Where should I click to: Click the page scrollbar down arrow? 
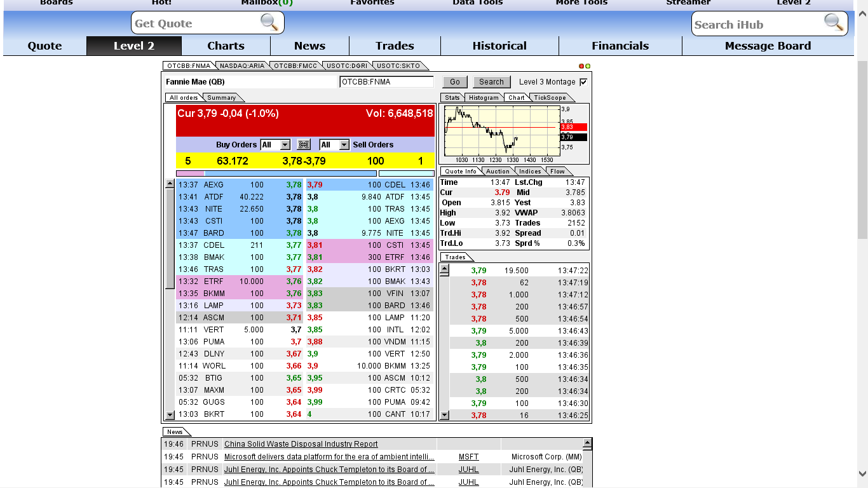[x=862, y=473]
